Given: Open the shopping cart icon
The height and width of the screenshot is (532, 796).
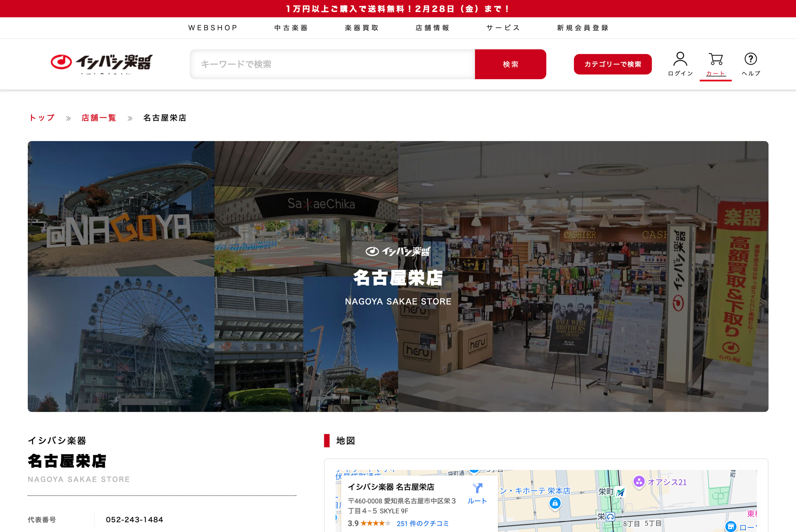Looking at the screenshot, I should click(x=716, y=59).
